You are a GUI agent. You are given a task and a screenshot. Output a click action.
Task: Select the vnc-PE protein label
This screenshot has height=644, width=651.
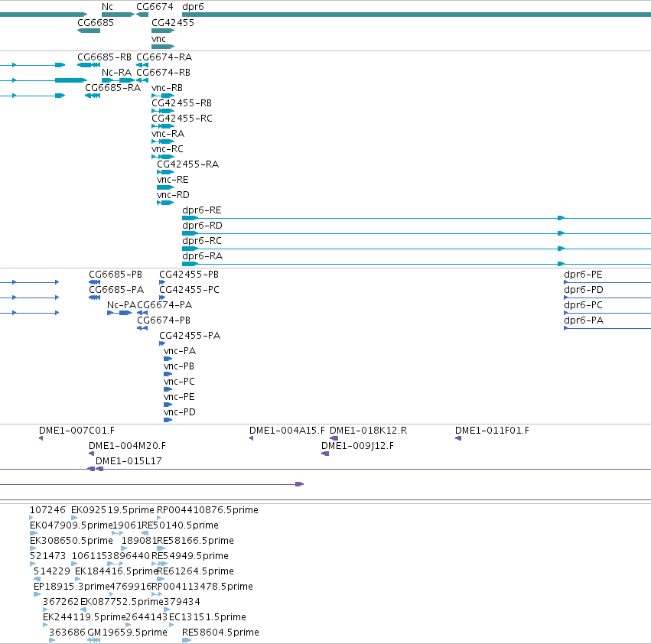pyautogui.click(x=179, y=397)
